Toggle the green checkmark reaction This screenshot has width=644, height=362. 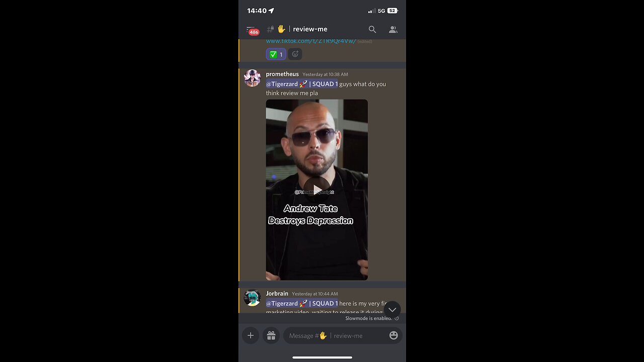click(x=276, y=54)
